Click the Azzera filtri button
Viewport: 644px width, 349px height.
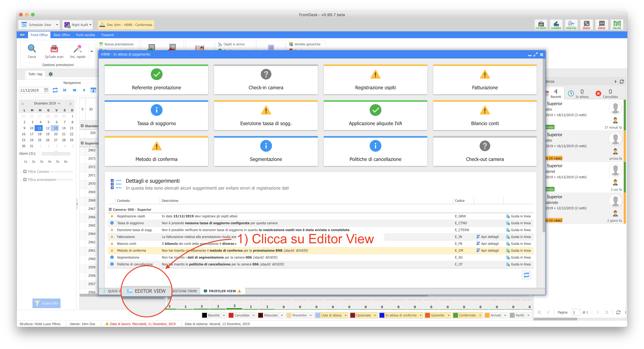(x=46, y=303)
